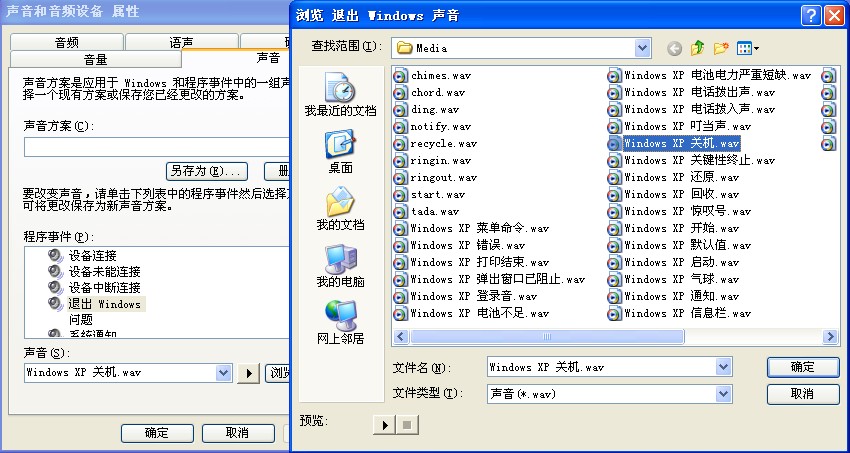Click the 声音方案 combo field
The width and height of the screenshot is (850, 453).
click(157, 147)
